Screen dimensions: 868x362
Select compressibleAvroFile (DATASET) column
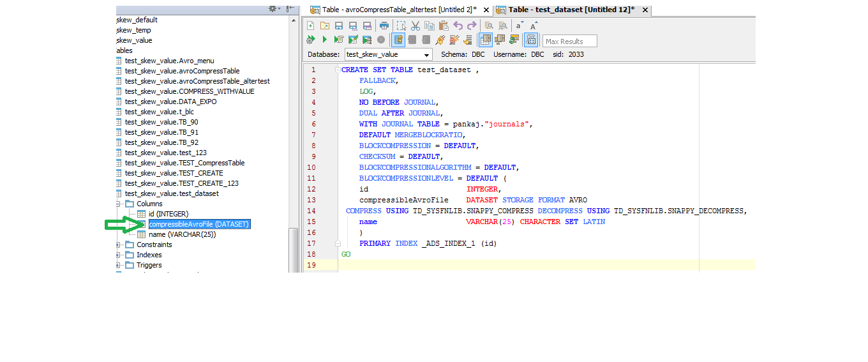coord(199,224)
